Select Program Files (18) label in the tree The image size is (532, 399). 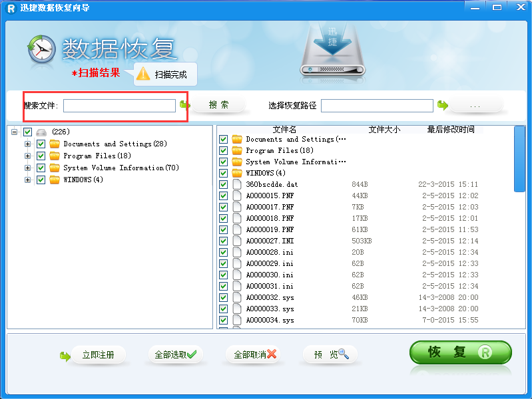point(97,156)
